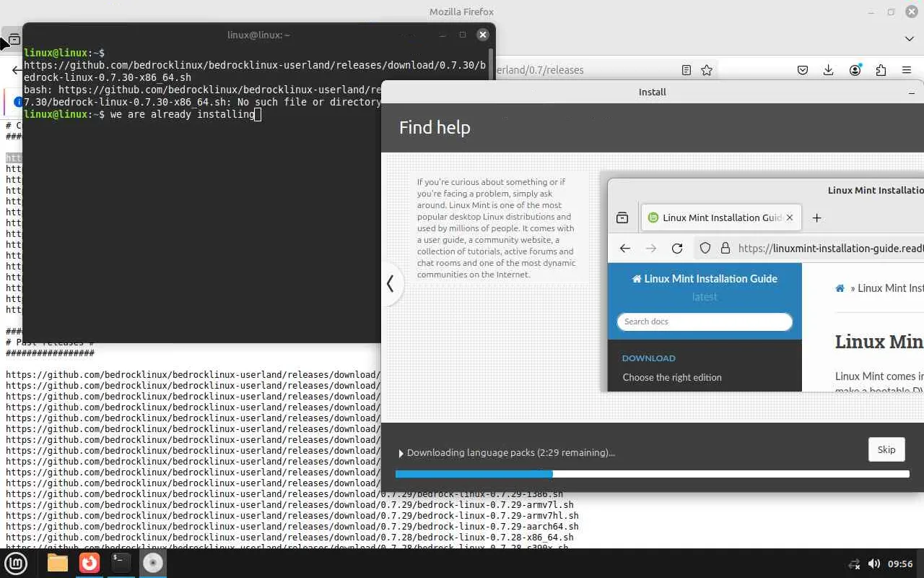Click the URL line ending in 0.7.28-x86_64.sh
924x578 pixels.
289,538
